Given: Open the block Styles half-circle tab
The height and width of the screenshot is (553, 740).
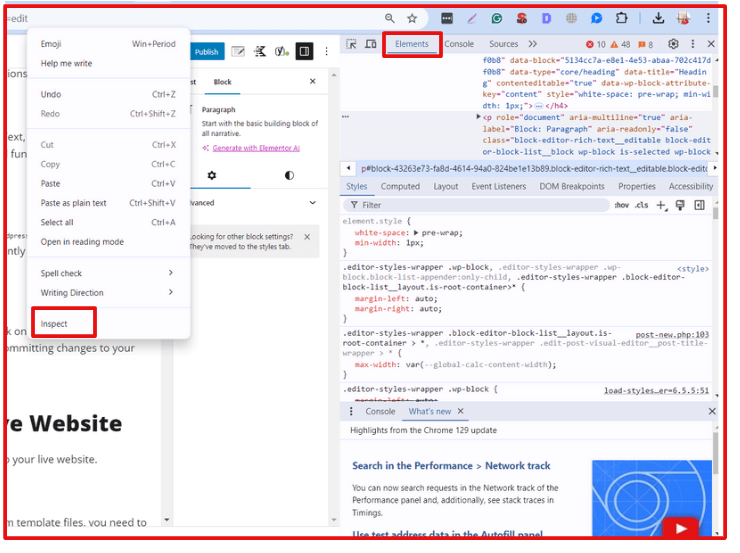Looking at the screenshot, I should [x=289, y=175].
